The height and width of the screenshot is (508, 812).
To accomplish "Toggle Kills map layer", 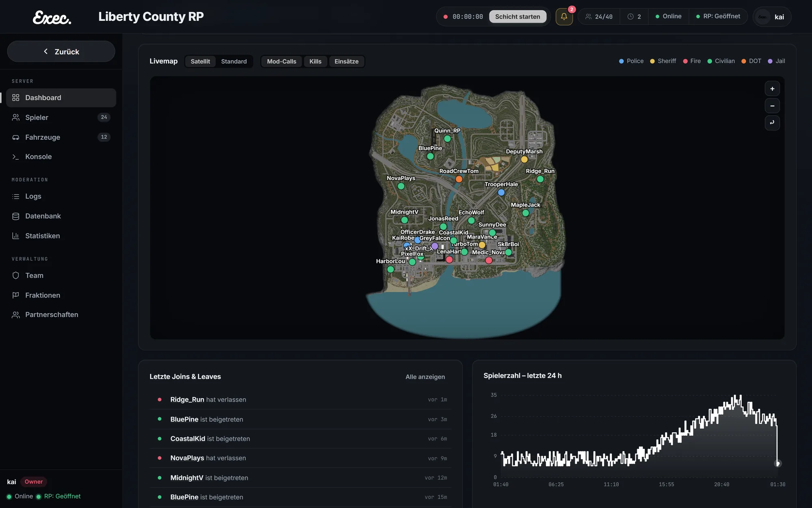I will pyautogui.click(x=315, y=61).
